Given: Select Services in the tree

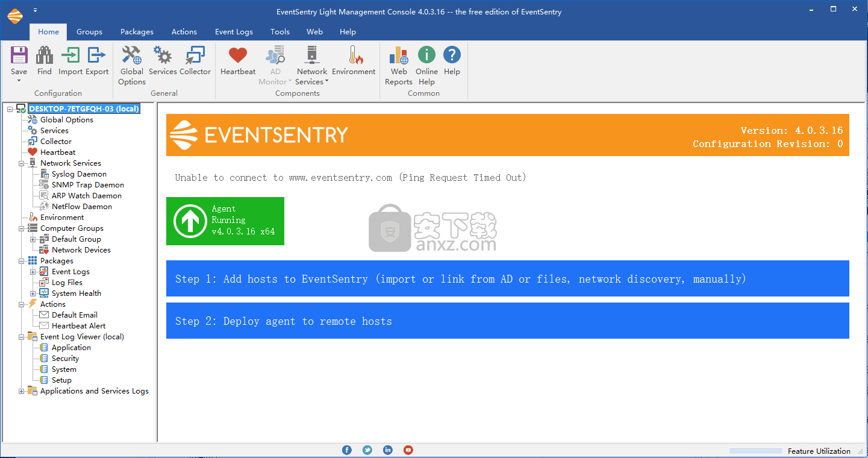Looking at the screenshot, I should click(x=54, y=131).
